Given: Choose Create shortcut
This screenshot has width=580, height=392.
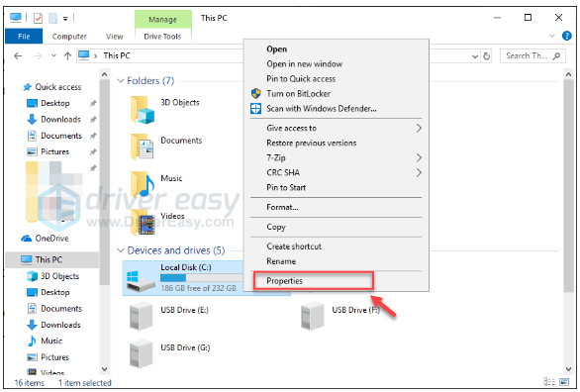Looking at the screenshot, I should point(294,246).
